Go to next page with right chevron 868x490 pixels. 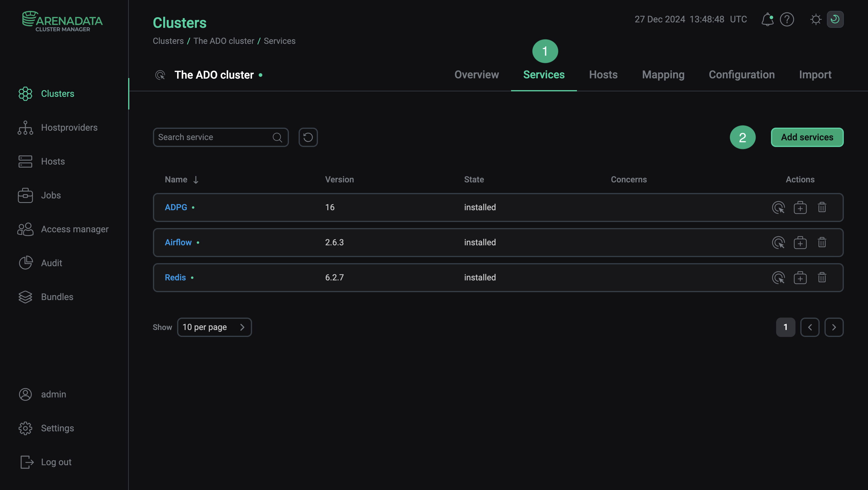(834, 327)
